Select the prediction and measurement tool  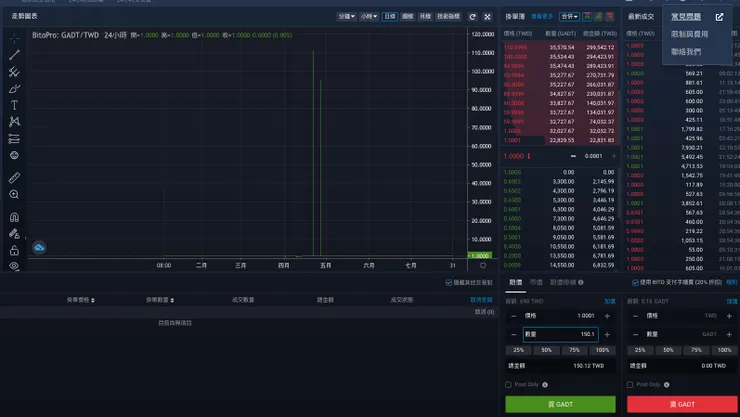pos(14,139)
